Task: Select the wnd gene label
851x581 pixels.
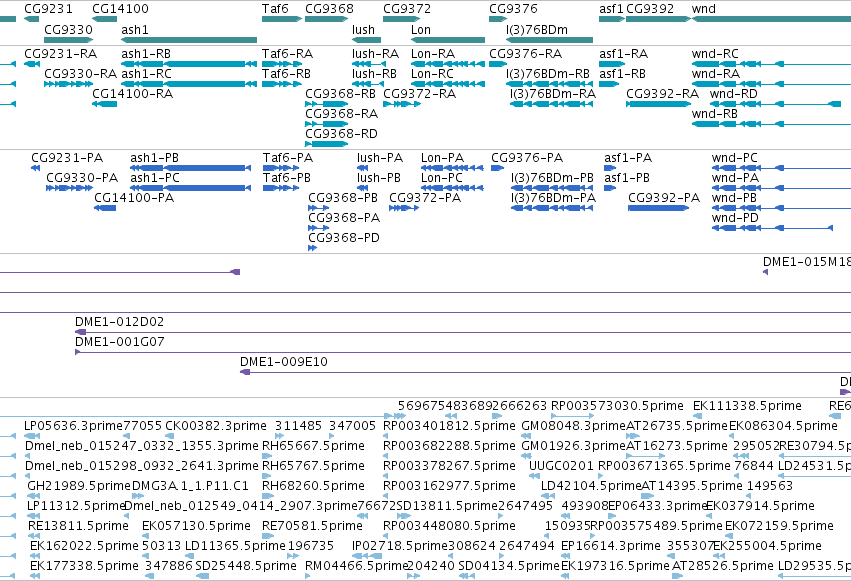Action: point(704,9)
